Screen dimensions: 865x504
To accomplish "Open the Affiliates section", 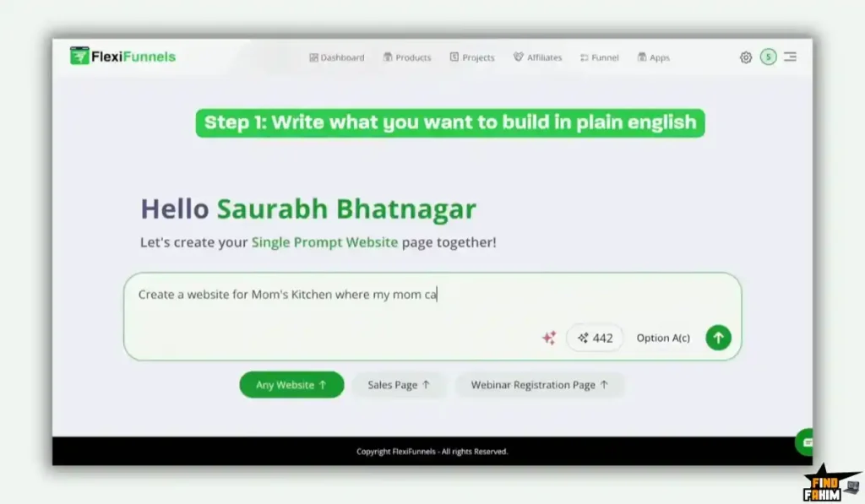I will click(x=537, y=57).
